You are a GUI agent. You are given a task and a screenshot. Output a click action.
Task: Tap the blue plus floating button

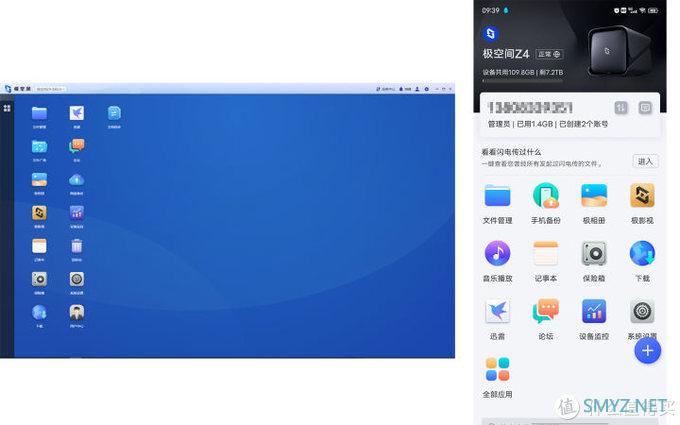coord(647,350)
